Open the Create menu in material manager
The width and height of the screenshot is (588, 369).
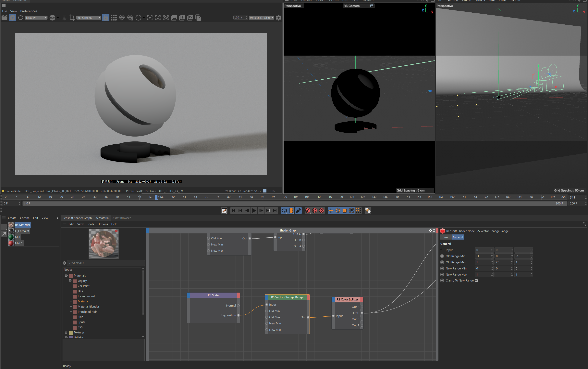click(x=12, y=218)
